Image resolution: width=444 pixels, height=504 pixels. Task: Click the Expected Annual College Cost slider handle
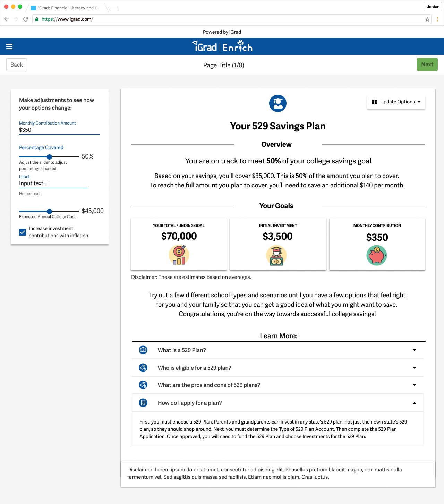[x=49, y=211]
